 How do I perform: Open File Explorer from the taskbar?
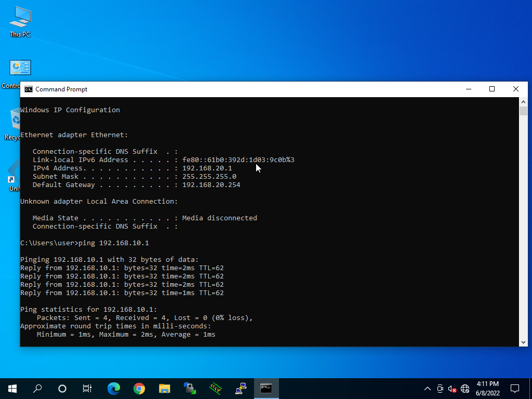(x=164, y=388)
